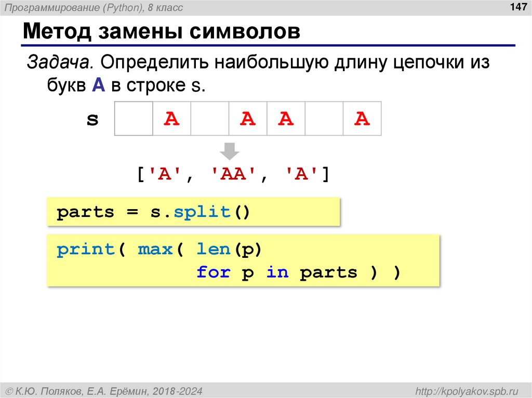Select the yellow 'parts = s.split()' code box
The height and width of the screenshot is (398, 532).
[x=192, y=211]
